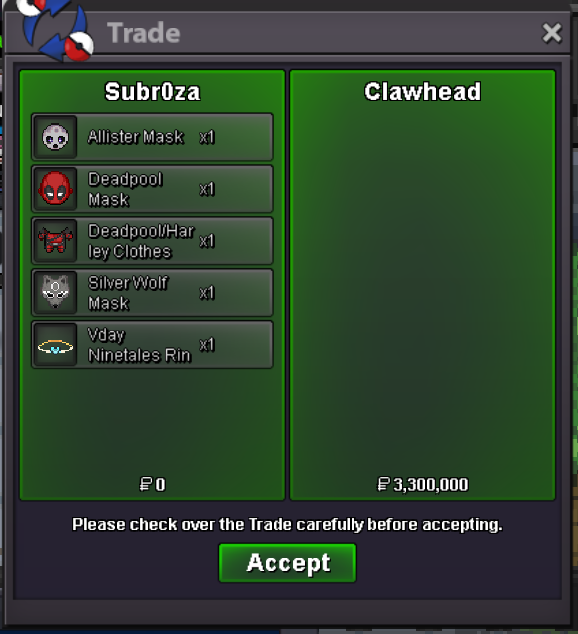The image size is (578, 634).
Task: Click the Trade title text
Action: point(143,33)
